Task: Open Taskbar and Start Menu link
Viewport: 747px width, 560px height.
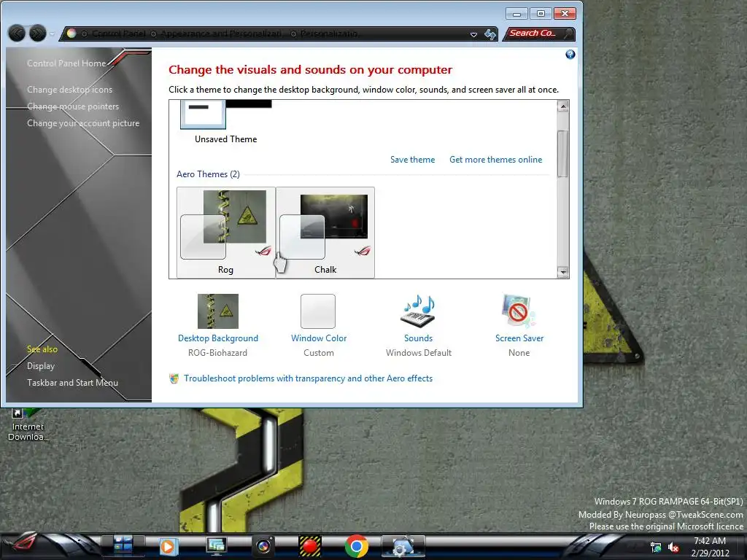Action: click(x=72, y=382)
